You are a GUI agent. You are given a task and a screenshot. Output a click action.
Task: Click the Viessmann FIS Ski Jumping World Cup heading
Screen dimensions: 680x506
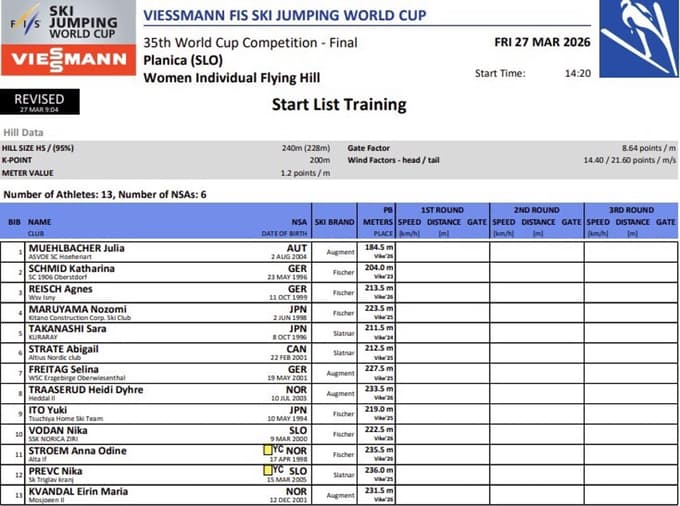point(284,15)
